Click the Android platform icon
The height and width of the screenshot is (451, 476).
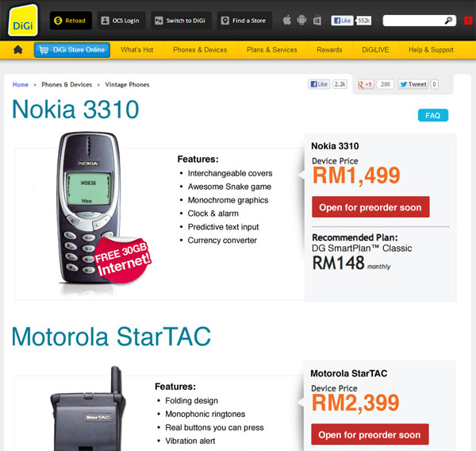301,21
